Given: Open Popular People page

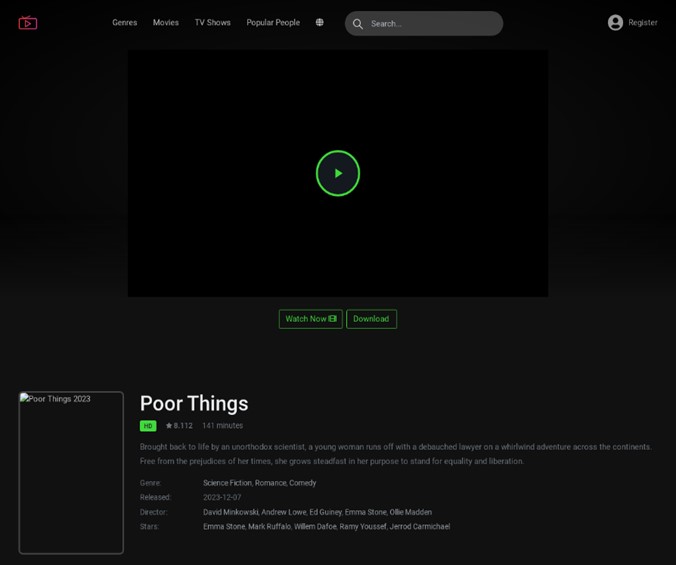Looking at the screenshot, I should [273, 22].
